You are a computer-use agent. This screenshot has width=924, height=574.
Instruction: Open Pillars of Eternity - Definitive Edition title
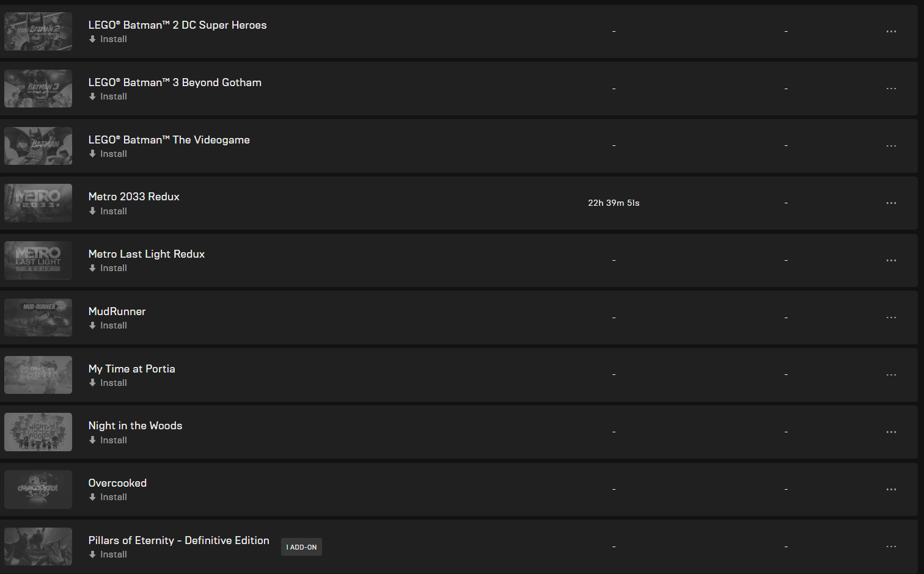pos(178,540)
